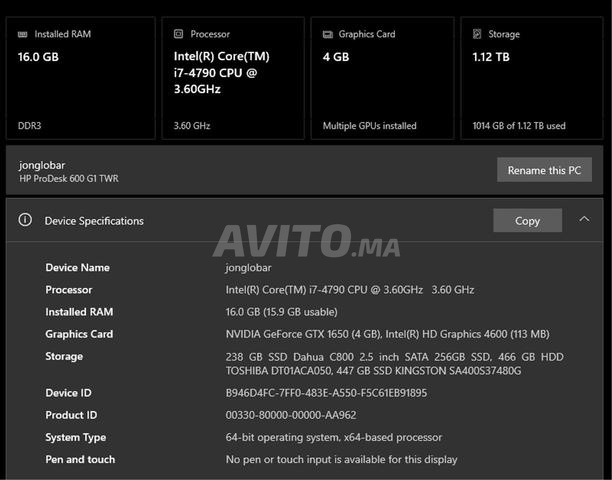
Task: Select Product ID '00330-80000-00000-AA962'
Action: tap(291, 415)
